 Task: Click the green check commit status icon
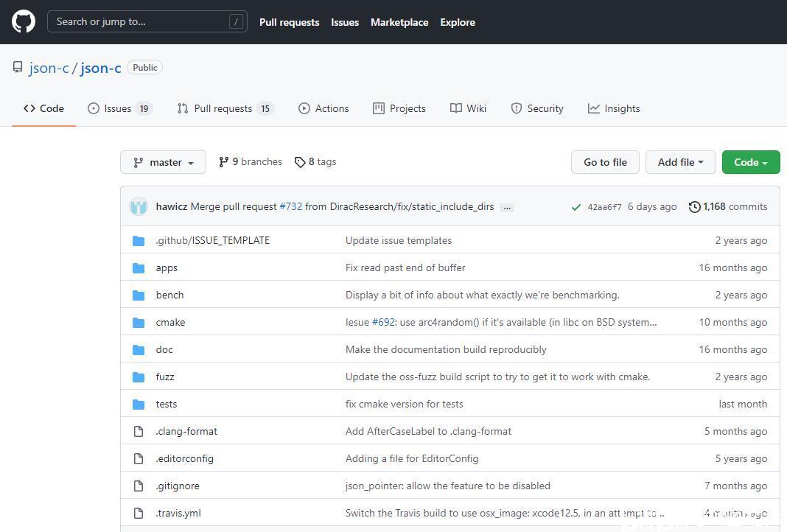tap(576, 207)
